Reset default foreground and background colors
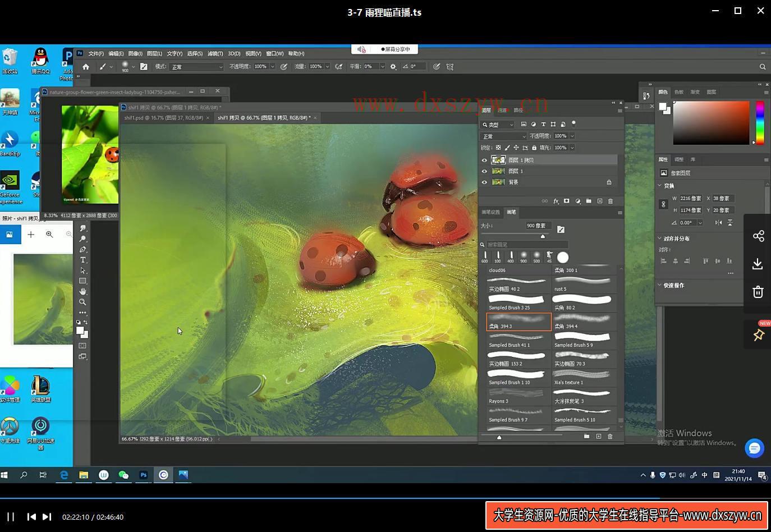The image size is (771, 532). coord(79,322)
